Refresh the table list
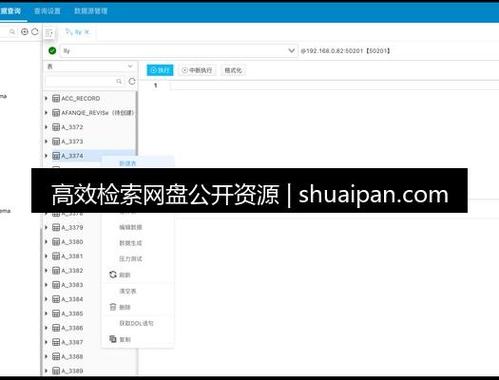Image resolution: width=499 pixels, height=380 pixels. click(132, 81)
